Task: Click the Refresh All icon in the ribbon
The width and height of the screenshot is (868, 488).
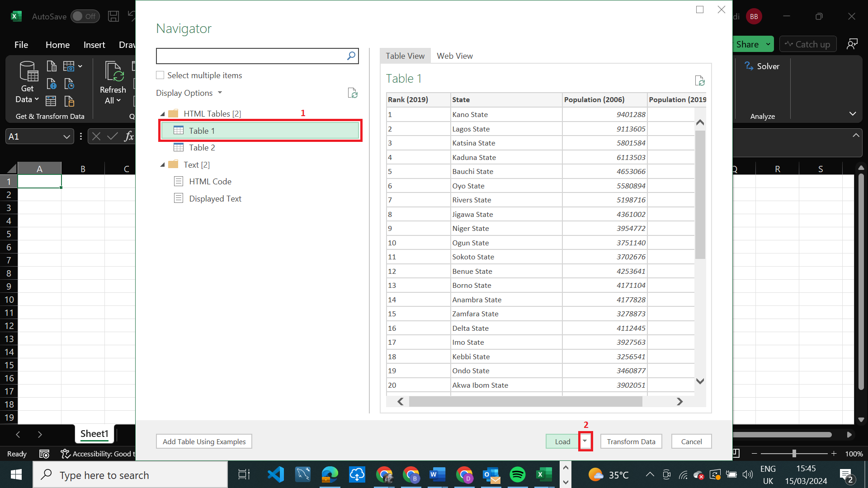Action: [113, 72]
